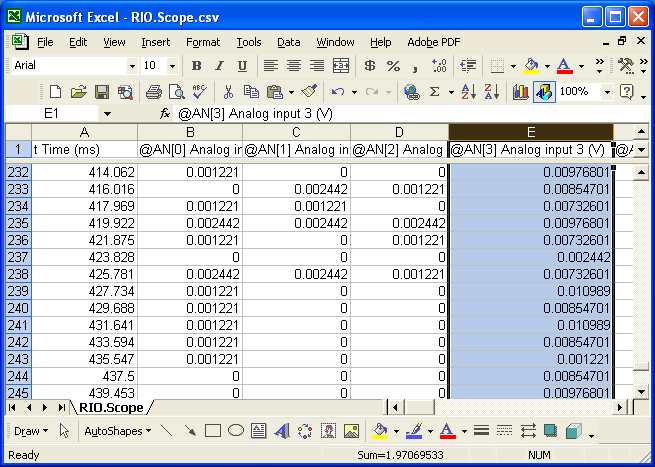Open the font size dropdown
This screenshot has height=467, width=655.
(x=172, y=66)
